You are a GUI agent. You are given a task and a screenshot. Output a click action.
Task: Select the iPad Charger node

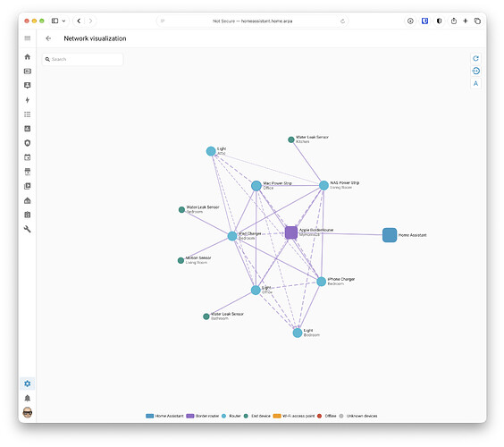[x=232, y=236]
